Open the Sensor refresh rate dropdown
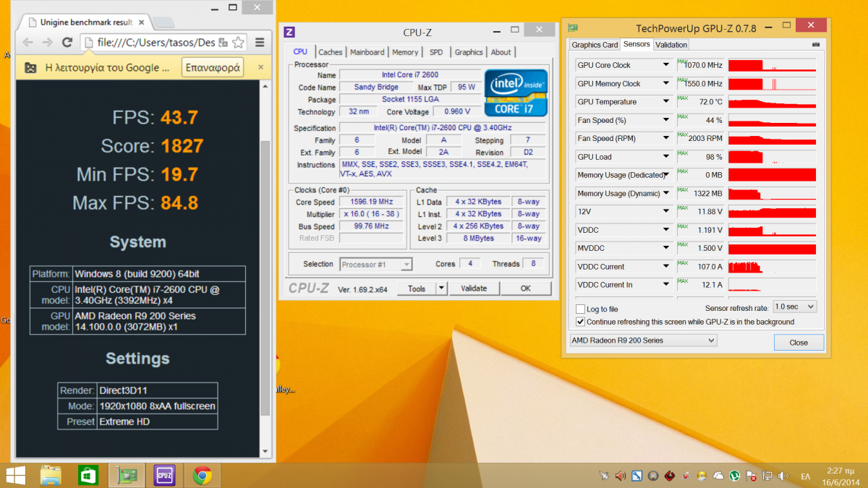The height and width of the screenshot is (488, 868). pos(794,307)
